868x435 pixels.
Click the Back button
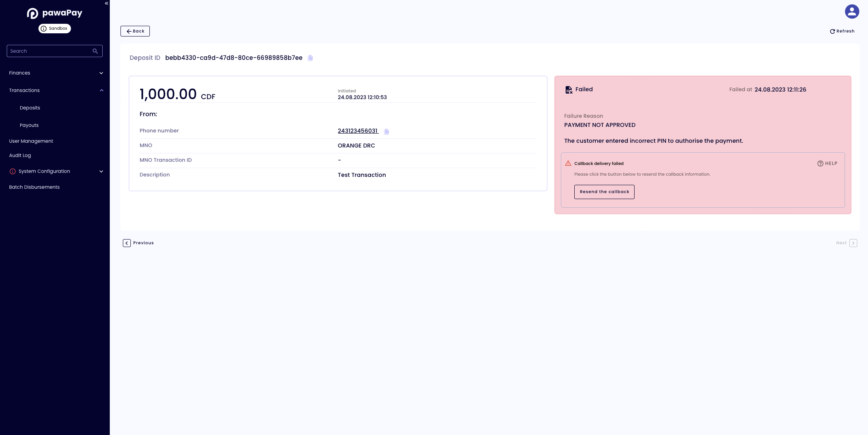click(x=135, y=31)
